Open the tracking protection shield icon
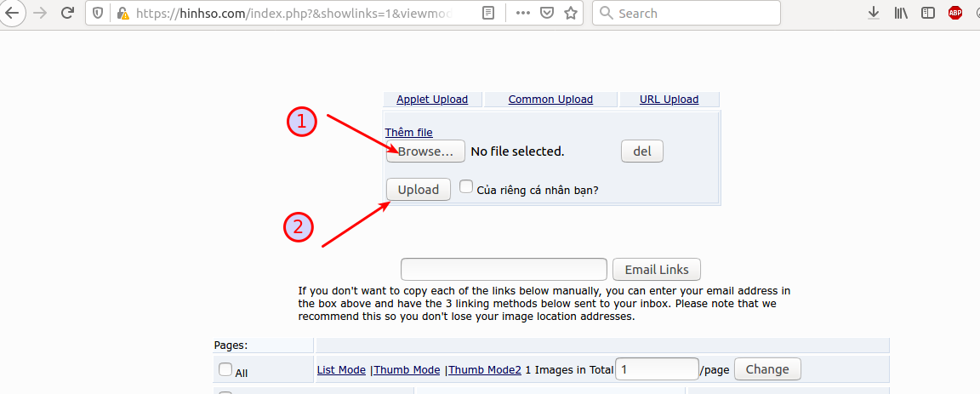980x394 pixels. point(98,13)
